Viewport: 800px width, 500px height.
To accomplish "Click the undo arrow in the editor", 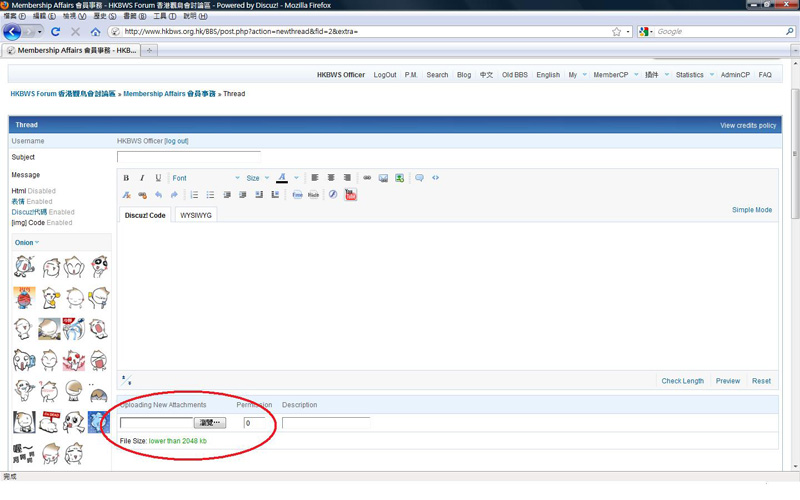I will pos(158,195).
